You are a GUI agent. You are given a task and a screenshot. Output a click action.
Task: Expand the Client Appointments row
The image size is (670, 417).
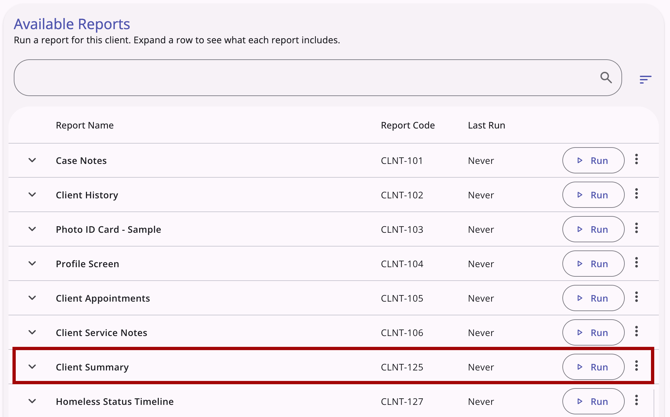(32, 298)
